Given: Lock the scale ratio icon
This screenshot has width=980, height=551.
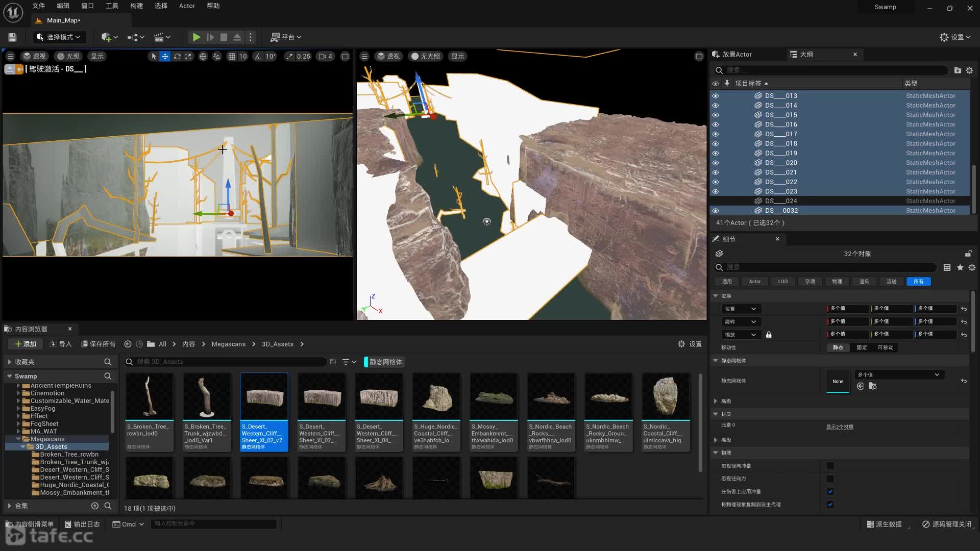Looking at the screenshot, I should (769, 335).
